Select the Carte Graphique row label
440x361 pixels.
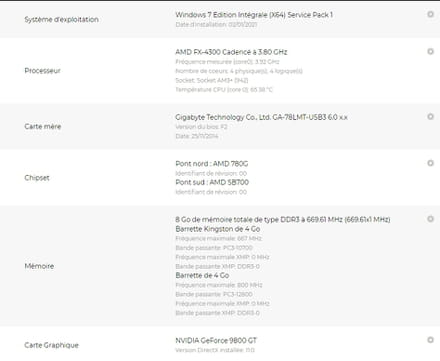pos(51,345)
